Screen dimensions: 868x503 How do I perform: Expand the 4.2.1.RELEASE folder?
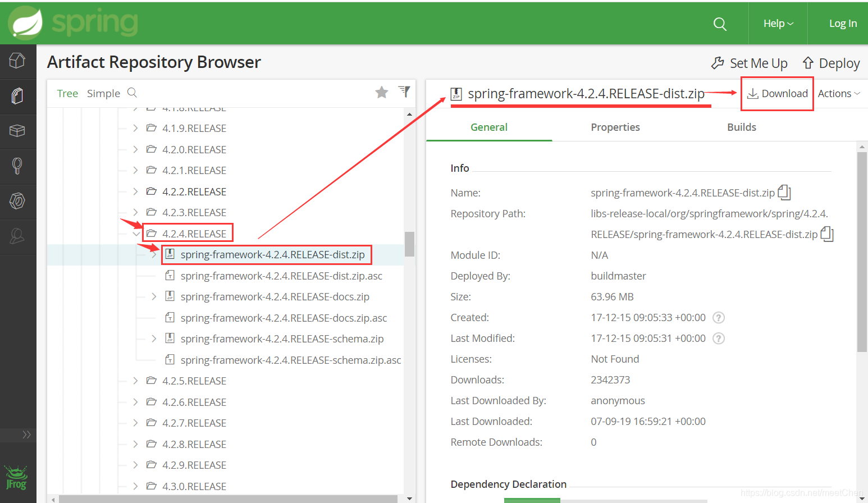click(x=135, y=170)
